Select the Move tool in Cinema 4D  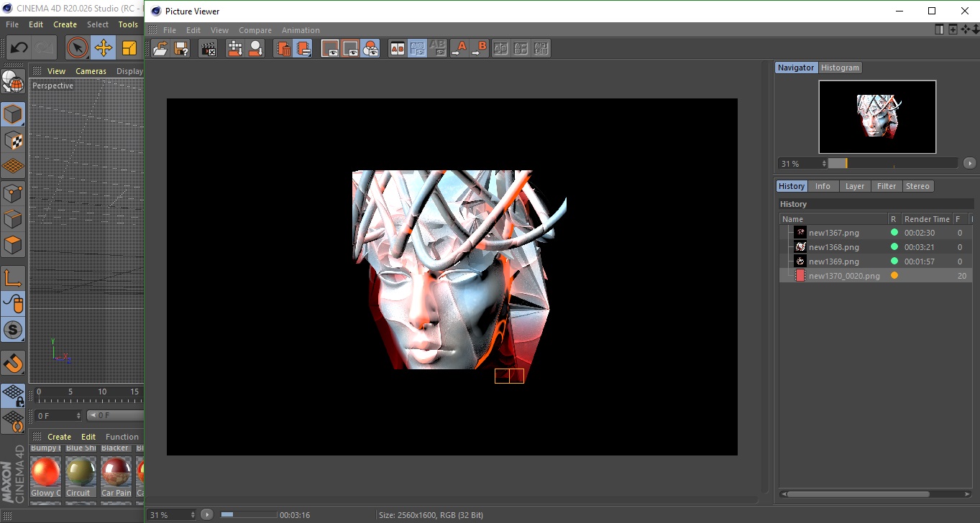coord(104,48)
